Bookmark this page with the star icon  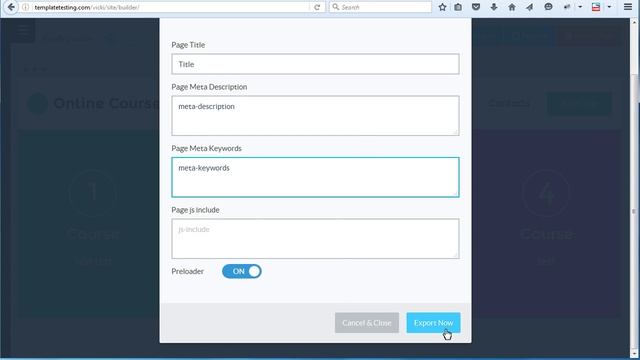point(442,7)
